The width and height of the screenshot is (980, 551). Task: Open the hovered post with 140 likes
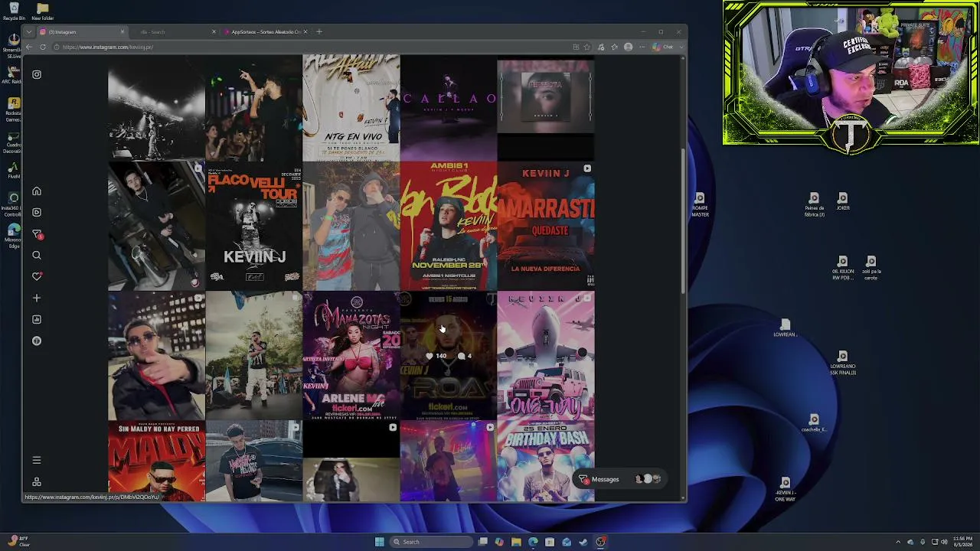[x=448, y=356]
